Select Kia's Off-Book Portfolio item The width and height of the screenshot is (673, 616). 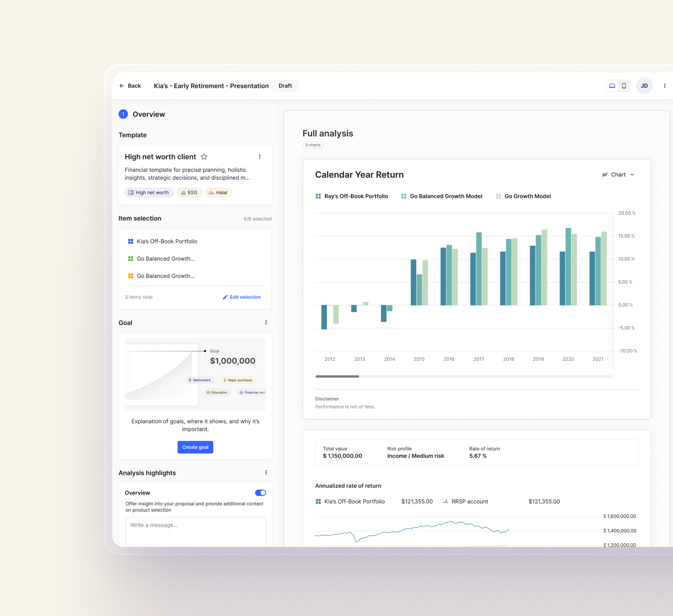[167, 241]
